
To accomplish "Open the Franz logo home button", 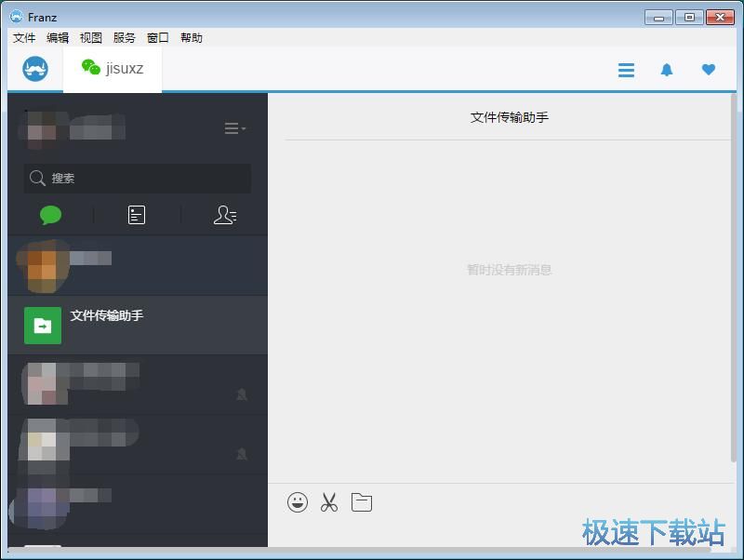I will point(35,69).
